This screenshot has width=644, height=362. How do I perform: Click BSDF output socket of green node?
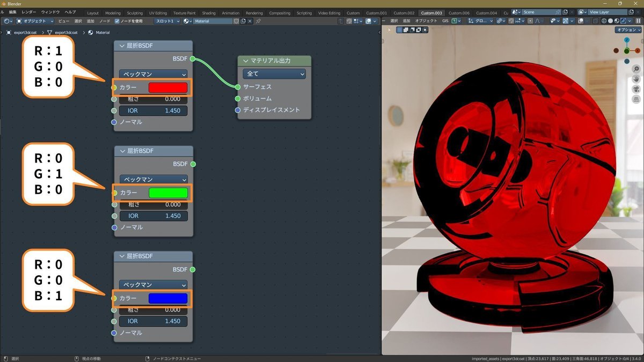(x=193, y=164)
